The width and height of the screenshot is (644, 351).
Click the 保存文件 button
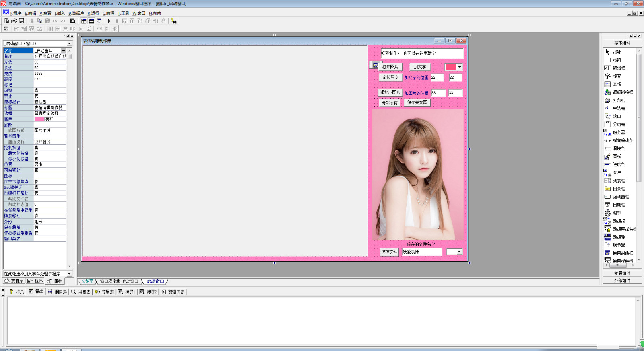[389, 252]
